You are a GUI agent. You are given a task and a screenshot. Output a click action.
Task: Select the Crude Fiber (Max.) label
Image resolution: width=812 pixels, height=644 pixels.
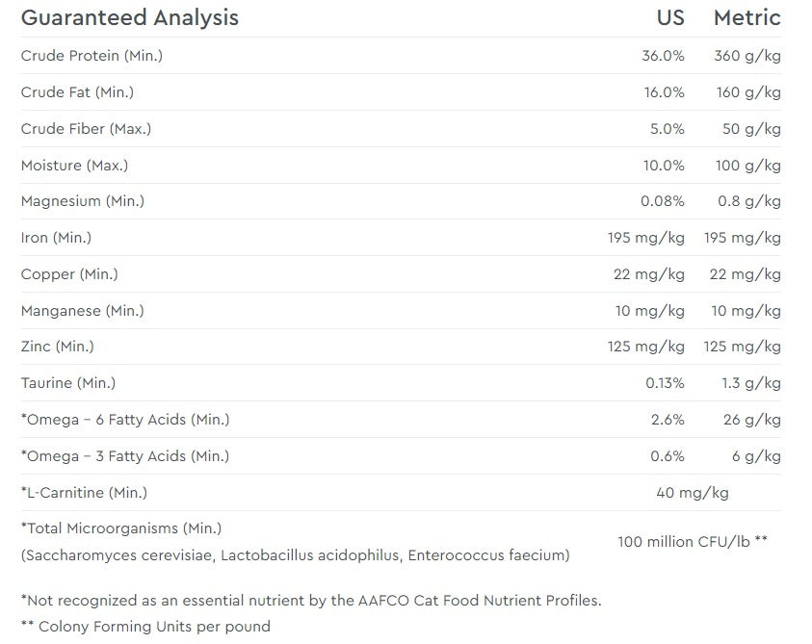click(86, 129)
